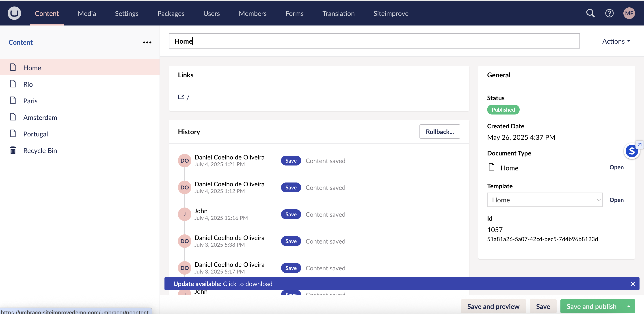Switch to the Media section
The height and width of the screenshot is (314, 644).
[87, 13]
